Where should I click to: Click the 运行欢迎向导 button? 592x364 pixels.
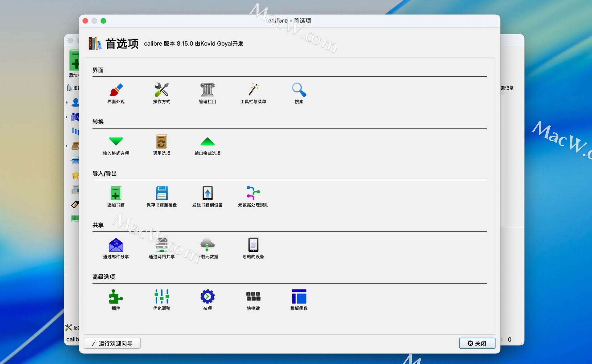point(112,343)
